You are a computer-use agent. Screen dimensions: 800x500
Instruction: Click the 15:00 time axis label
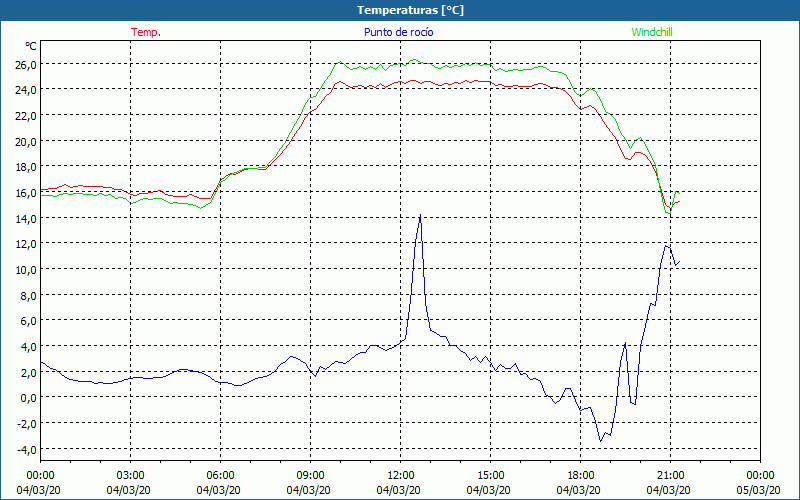(490, 476)
